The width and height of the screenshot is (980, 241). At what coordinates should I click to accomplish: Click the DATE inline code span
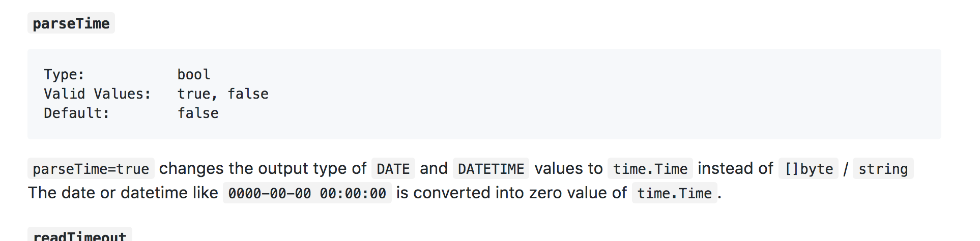click(x=393, y=169)
